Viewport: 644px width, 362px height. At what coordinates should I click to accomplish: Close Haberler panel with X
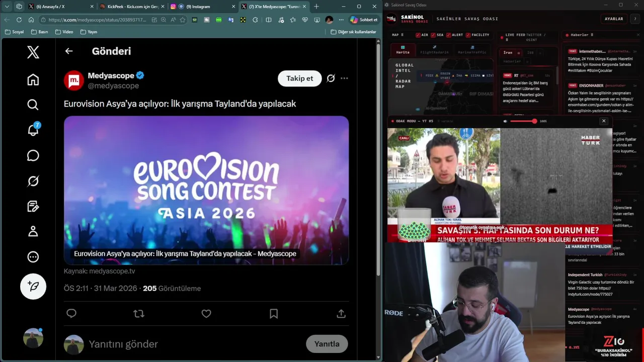639,35
